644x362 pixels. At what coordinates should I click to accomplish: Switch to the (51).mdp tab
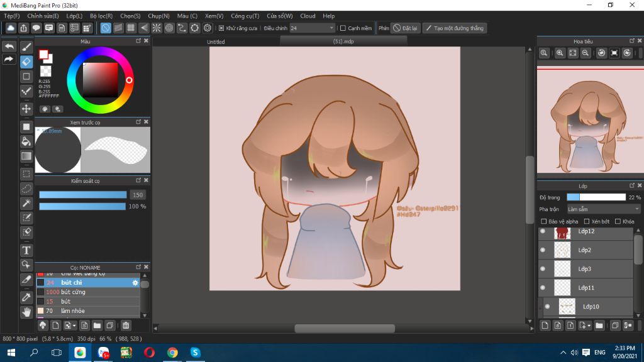[343, 41]
